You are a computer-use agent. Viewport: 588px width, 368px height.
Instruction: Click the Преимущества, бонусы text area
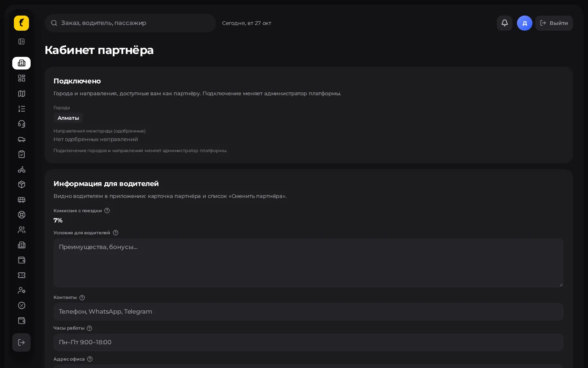point(308,263)
